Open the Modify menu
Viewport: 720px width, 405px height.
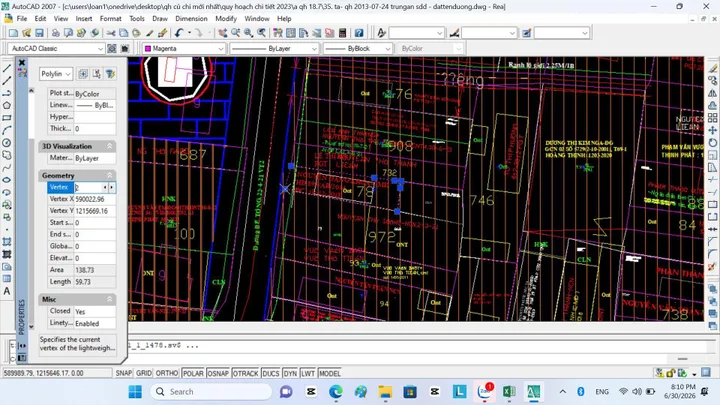tap(226, 19)
